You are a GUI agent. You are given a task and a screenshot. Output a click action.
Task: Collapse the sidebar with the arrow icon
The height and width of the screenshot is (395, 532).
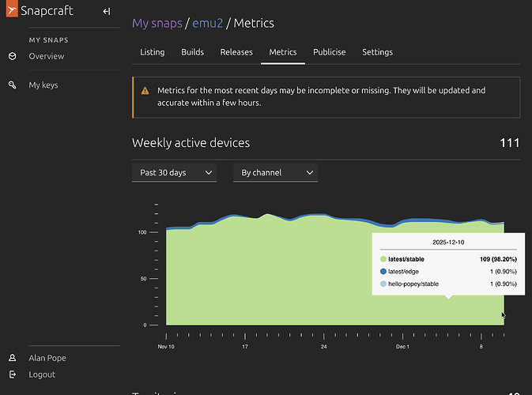(x=107, y=12)
